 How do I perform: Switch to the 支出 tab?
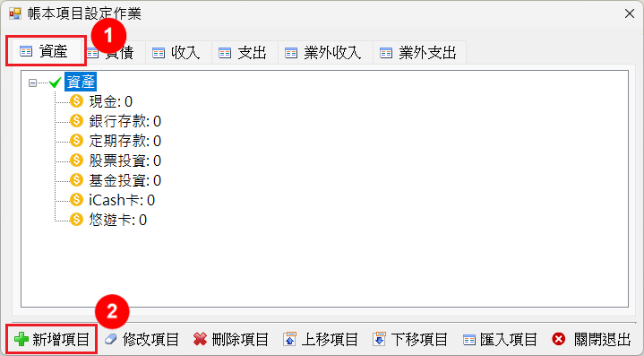tap(245, 53)
